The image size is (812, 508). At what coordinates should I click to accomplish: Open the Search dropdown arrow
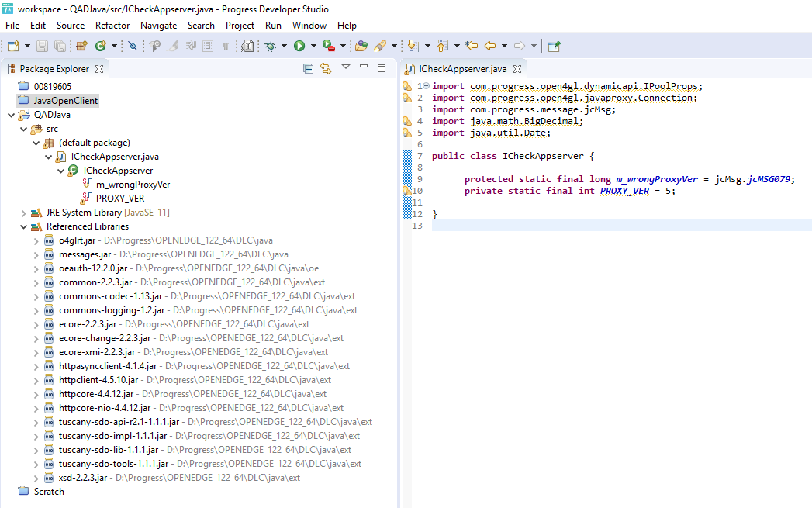394,46
